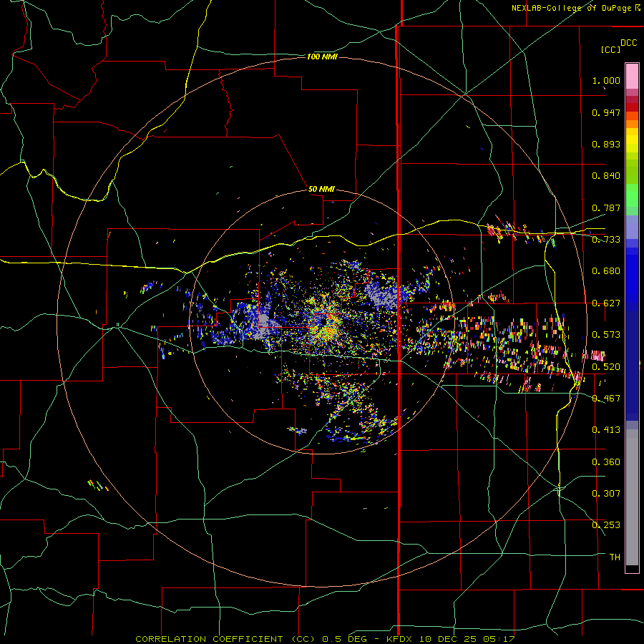Click the pink segment of the color bar
Viewport: 644px width, 644px height.
pos(632,77)
